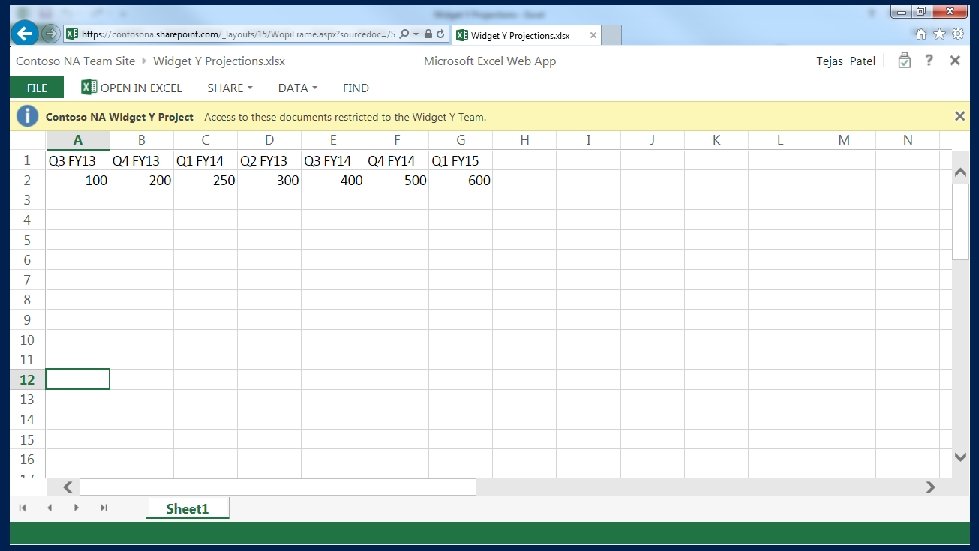Open help with the question mark icon
Image resolution: width=979 pixels, height=551 pixels.
(x=929, y=61)
